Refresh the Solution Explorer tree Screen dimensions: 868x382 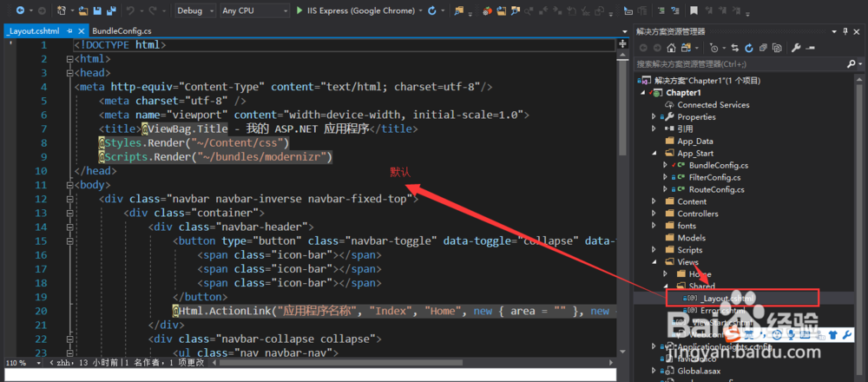pyautogui.click(x=749, y=48)
